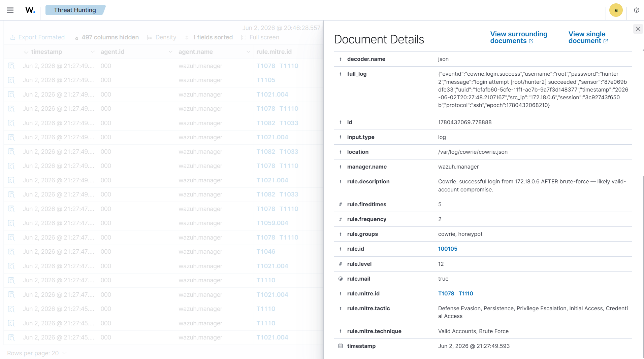Image resolution: width=644 pixels, height=359 pixels.
Task: Click the T1059.004 MITRE ID in table
Action: [272, 223]
